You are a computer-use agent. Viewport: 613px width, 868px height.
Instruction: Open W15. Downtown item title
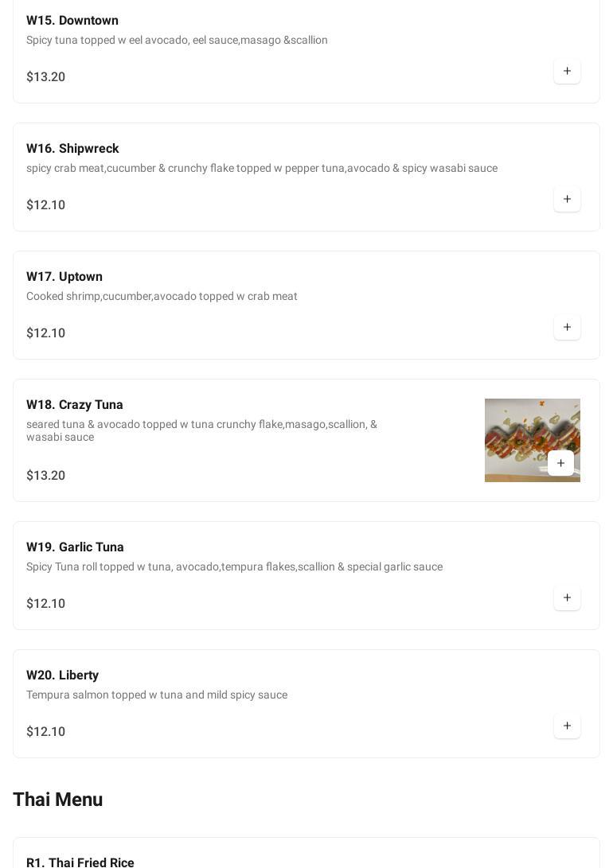pyautogui.click(x=72, y=21)
